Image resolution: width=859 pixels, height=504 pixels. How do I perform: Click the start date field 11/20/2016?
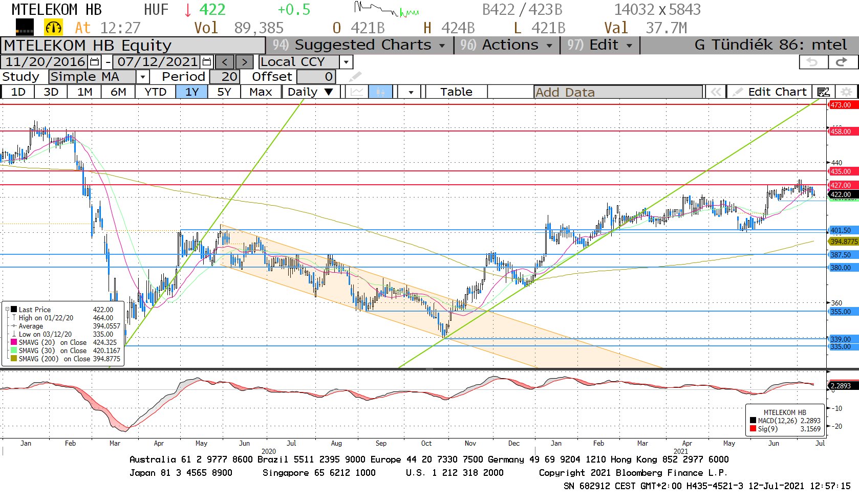point(45,62)
